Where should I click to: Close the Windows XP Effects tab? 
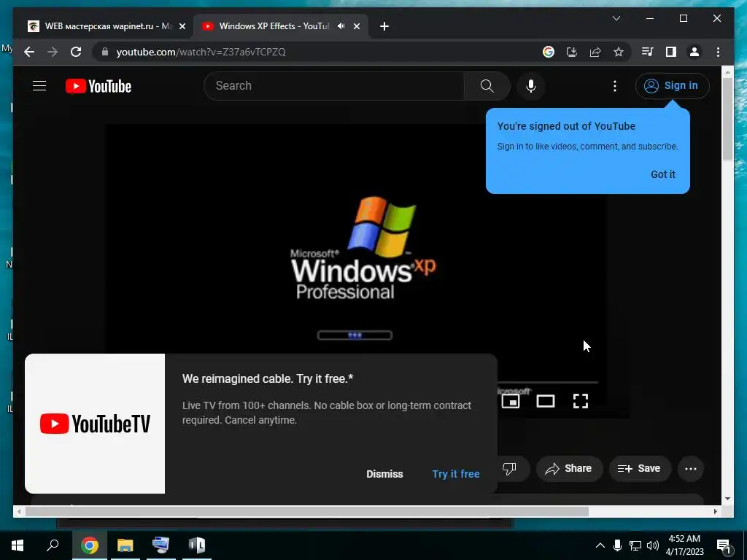tap(356, 26)
